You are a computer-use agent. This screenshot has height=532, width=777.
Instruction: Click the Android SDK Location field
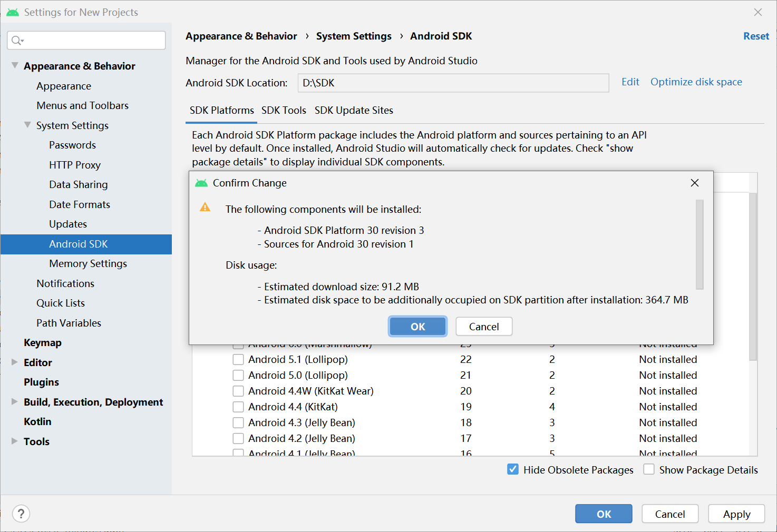453,83
